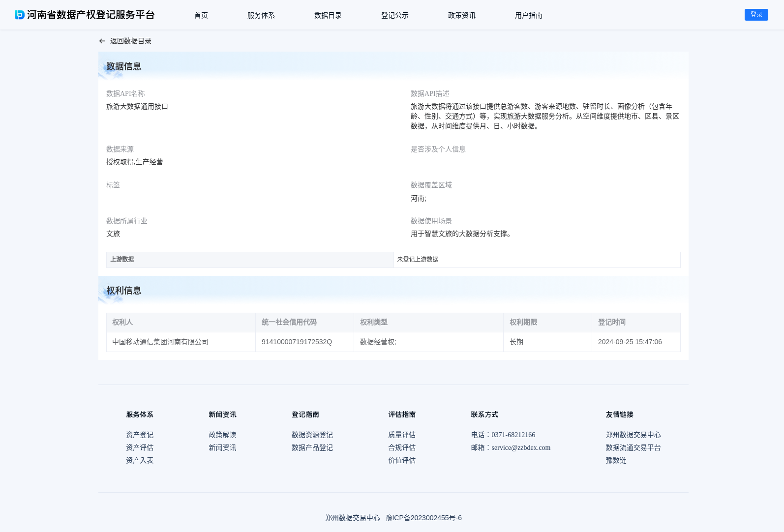Click the site title 河南省数据产权登记服务平台
This screenshot has height=532, width=784.
coord(91,15)
